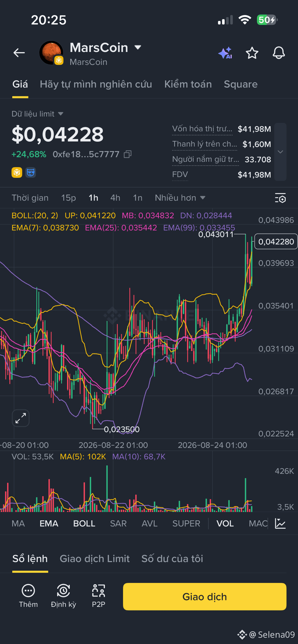298x644 pixels.
Task: Open the Dữ liệu limit dropdown
Action: [x=37, y=114]
